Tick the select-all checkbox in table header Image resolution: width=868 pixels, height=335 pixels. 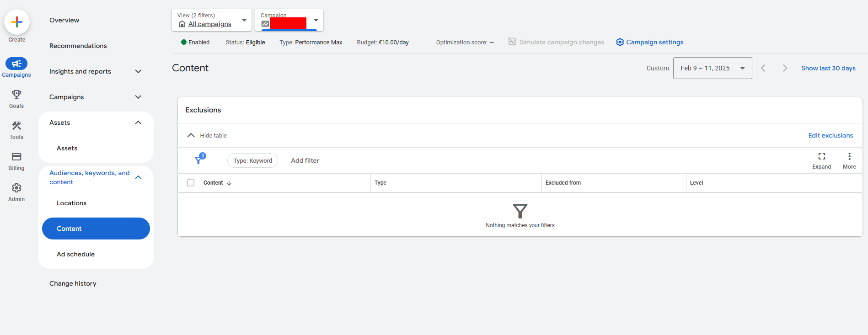191,183
